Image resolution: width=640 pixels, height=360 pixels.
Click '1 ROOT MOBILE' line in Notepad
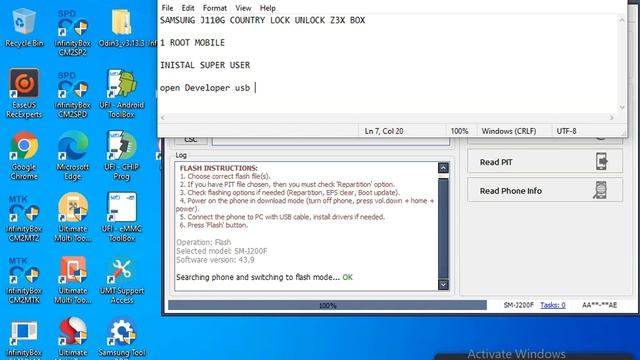[x=192, y=42]
